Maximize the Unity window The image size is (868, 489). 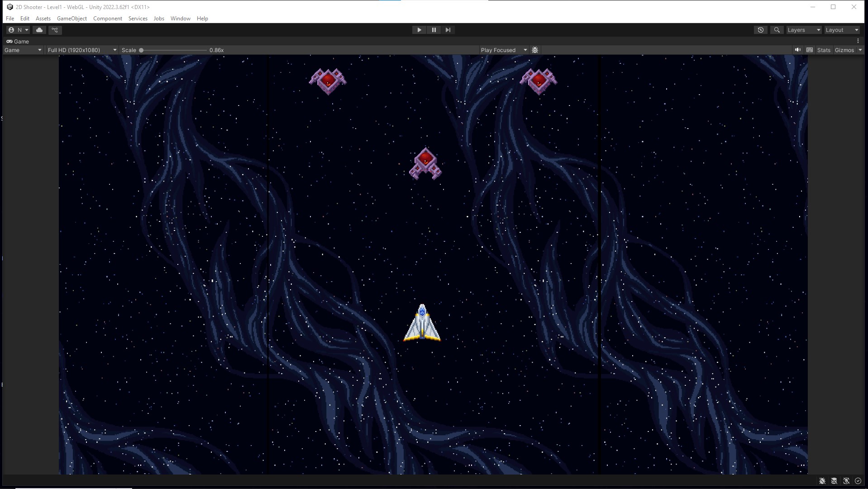[x=833, y=7]
